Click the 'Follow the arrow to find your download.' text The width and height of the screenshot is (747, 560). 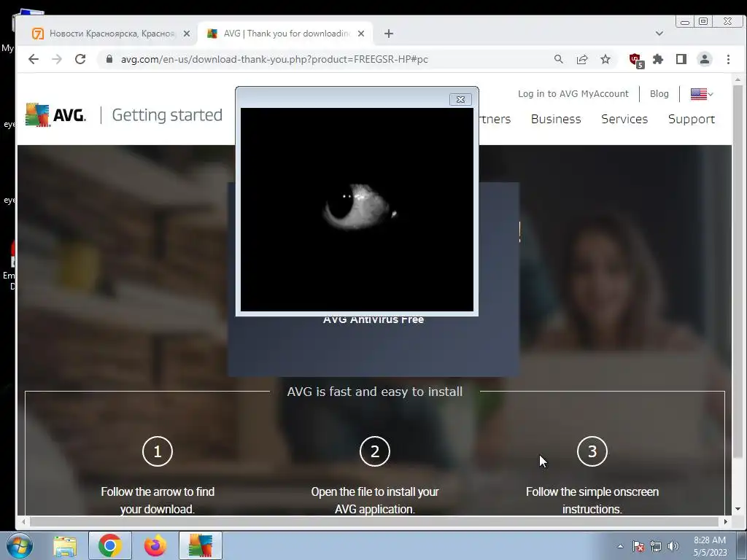click(158, 500)
